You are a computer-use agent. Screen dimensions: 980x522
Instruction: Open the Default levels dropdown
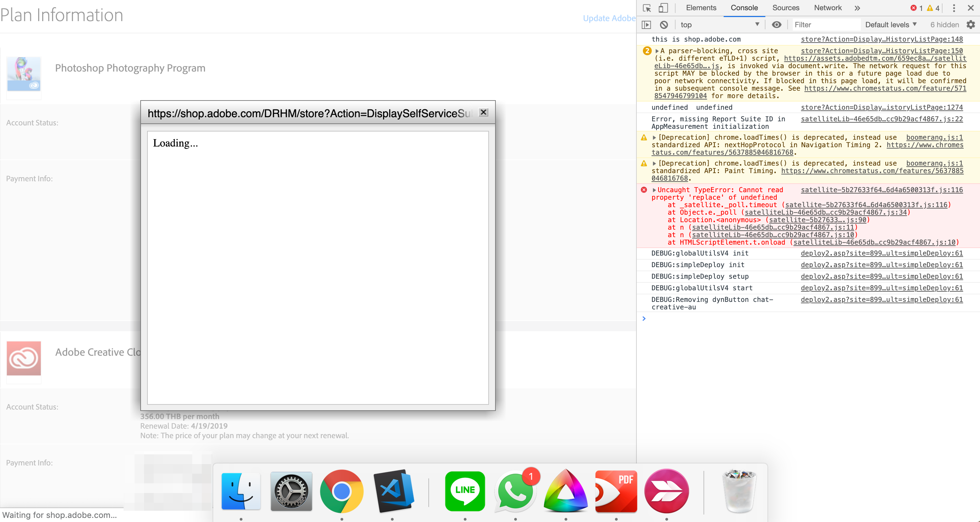[890, 25]
